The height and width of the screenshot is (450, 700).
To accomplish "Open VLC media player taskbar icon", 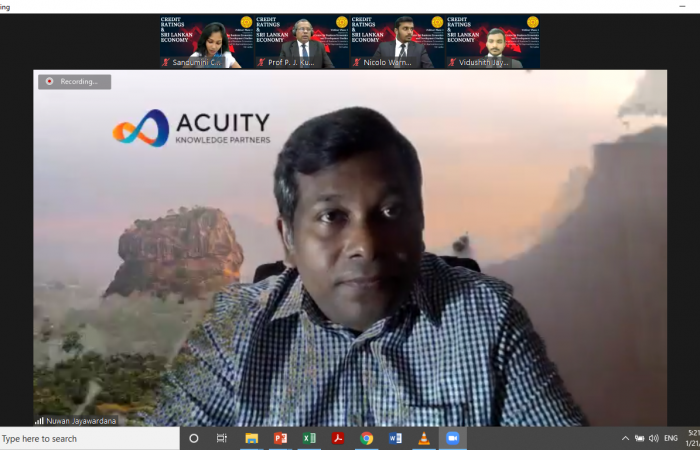I will point(423,438).
